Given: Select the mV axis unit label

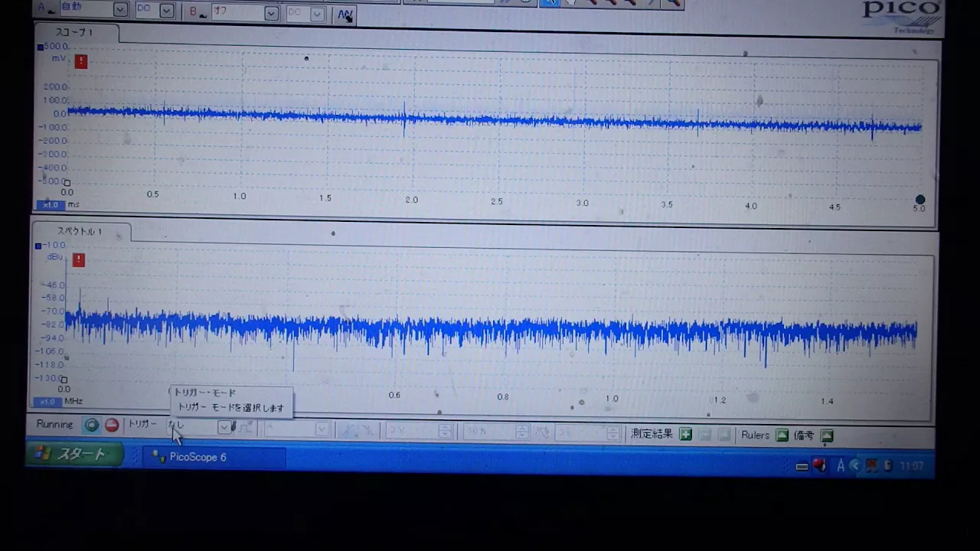Looking at the screenshot, I should pyautogui.click(x=59, y=58).
